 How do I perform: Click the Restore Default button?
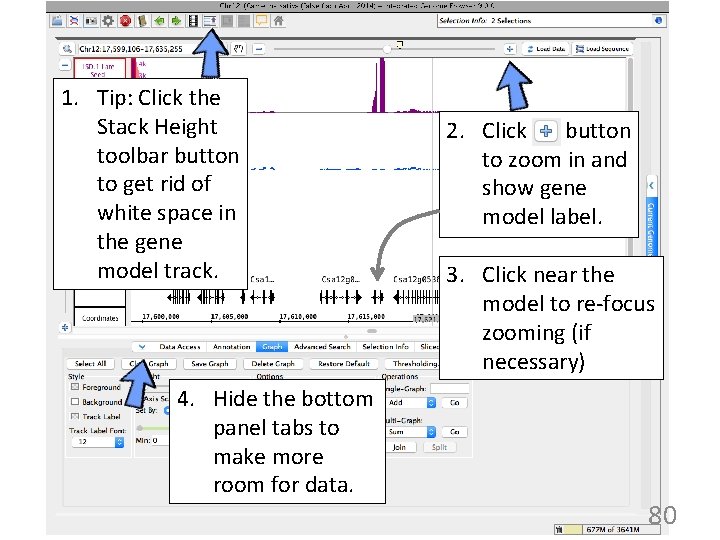tap(344, 364)
